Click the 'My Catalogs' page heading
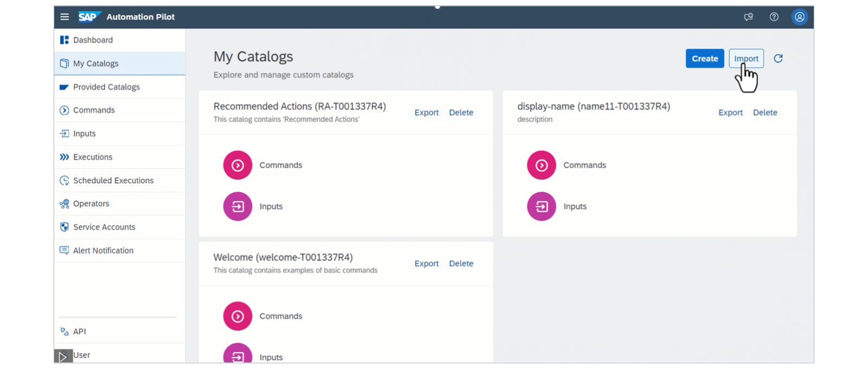This screenshot has width=868, height=369. click(253, 56)
